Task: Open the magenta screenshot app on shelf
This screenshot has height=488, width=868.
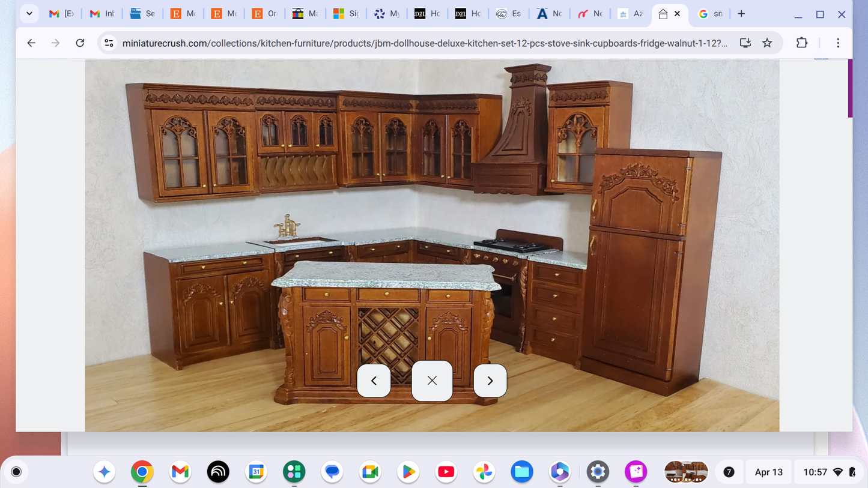Action: point(636,472)
